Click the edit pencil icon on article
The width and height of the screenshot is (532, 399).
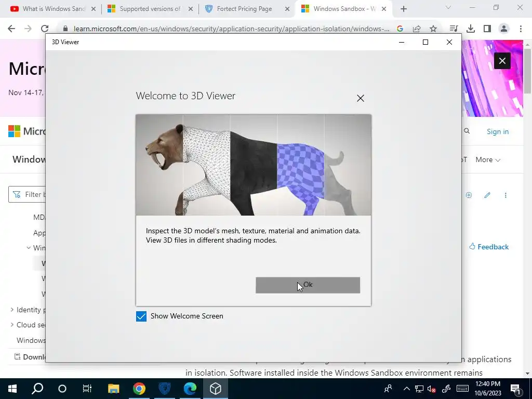pyautogui.click(x=487, y=195)
